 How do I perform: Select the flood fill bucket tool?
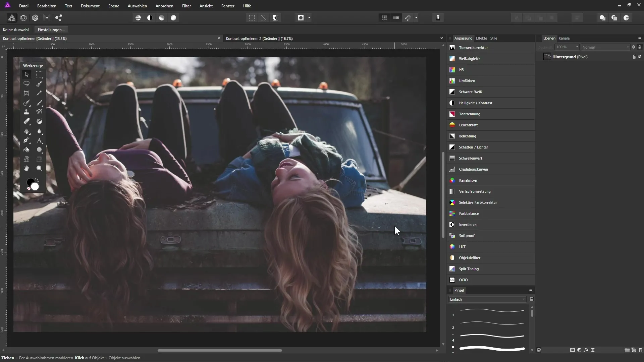coord(26,150)
